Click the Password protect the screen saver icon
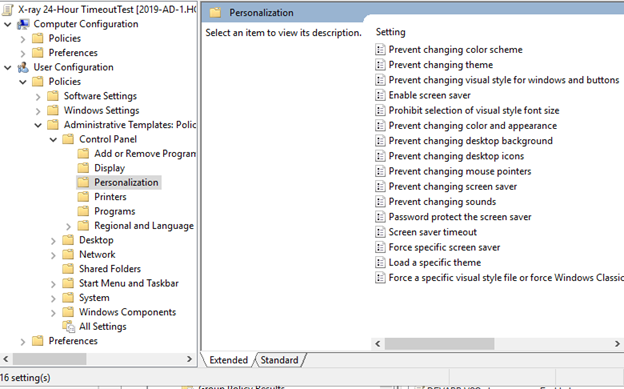Image resolution: width=624 pixels, height=389 pixels. (380, 217)
